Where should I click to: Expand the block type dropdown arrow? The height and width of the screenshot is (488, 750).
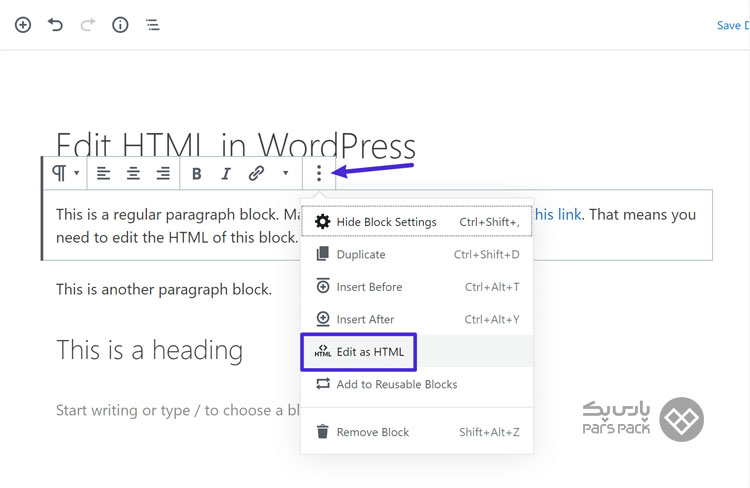coord(77,173)
